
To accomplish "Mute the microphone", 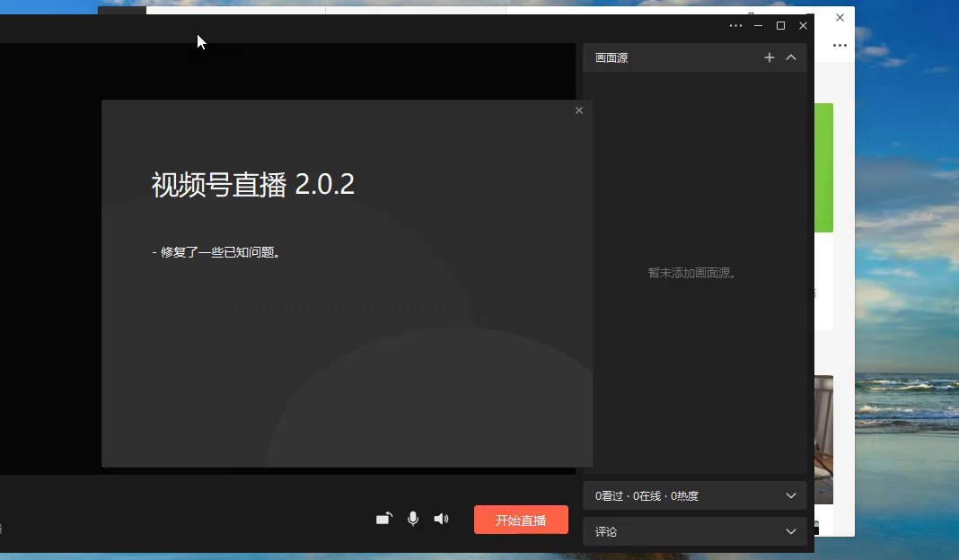I will 413,519.
